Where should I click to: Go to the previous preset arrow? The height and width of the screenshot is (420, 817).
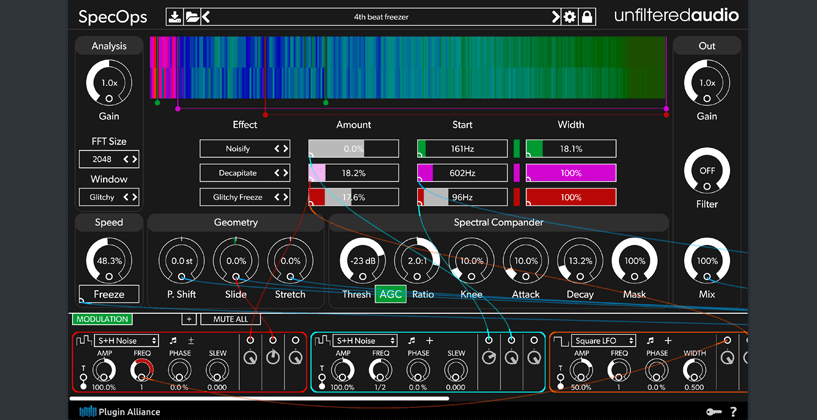point(205,17)
